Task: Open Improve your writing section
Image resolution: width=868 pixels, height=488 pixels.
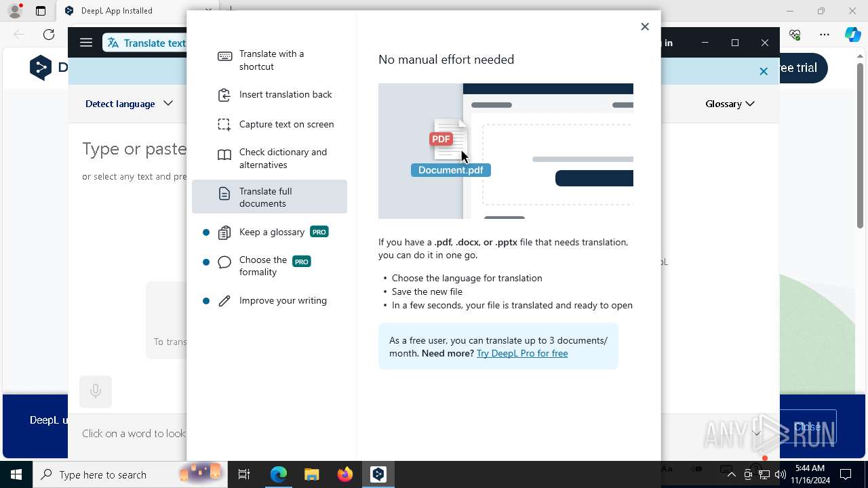Action: click(x=269, y=301)
